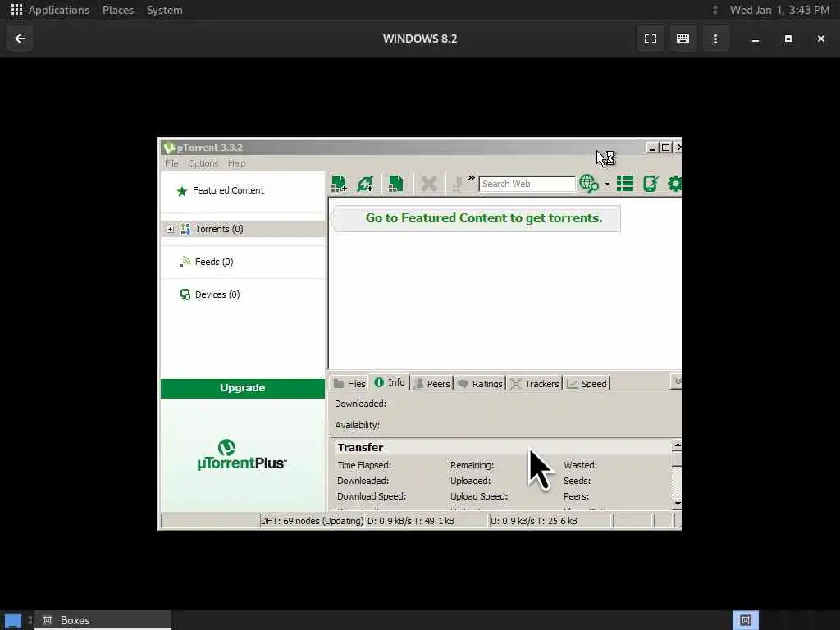Click the Devices icon in sidebar

click(185, 295)
